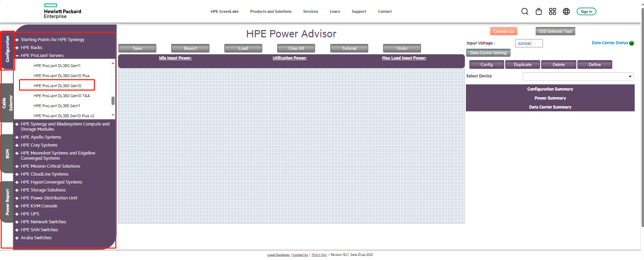Expand the HPE SAN Switches category
Viewport: 644px width, 260px height.
tap(17, 230)
